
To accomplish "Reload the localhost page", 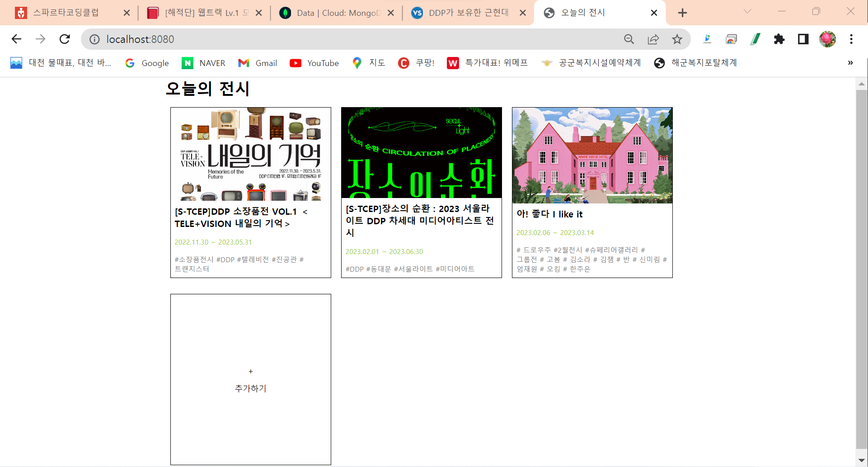I will pyautogui.click(x=65, y=39).
